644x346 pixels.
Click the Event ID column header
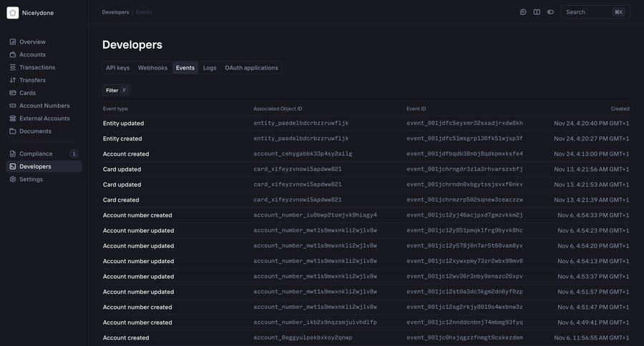click(416, 109)
